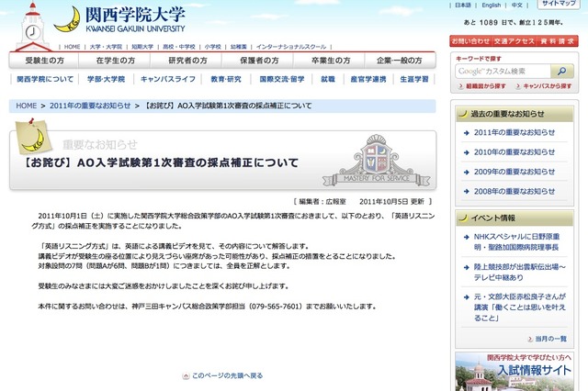Screen dimensions: 588x391
Task: Click the Google custom search input field
Action: click(503, 72)
